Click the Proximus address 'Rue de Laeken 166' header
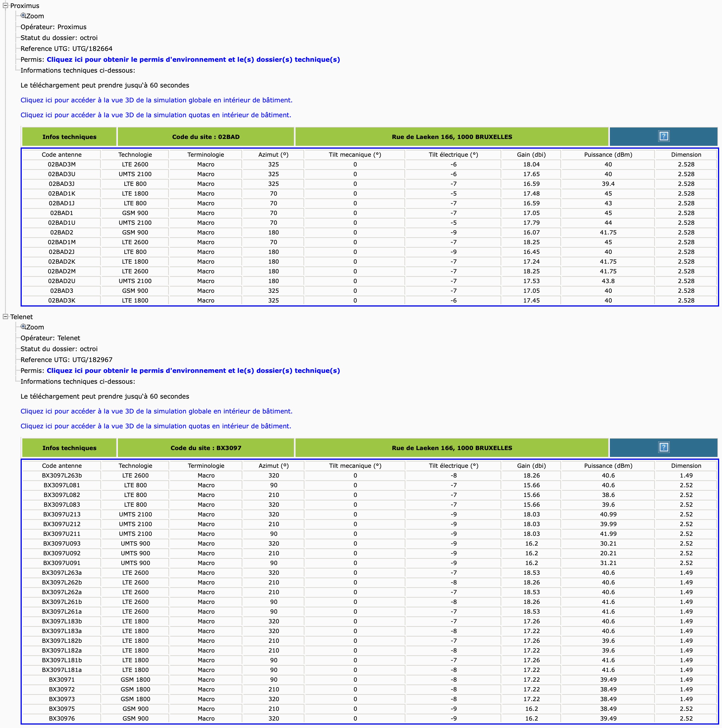 452,137
